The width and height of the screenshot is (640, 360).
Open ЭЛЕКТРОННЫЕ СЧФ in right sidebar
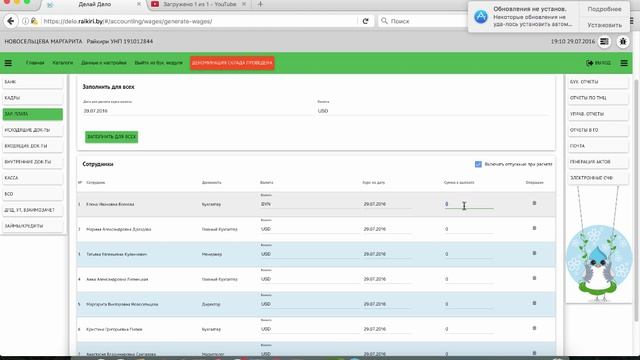(x=598, y=178)
